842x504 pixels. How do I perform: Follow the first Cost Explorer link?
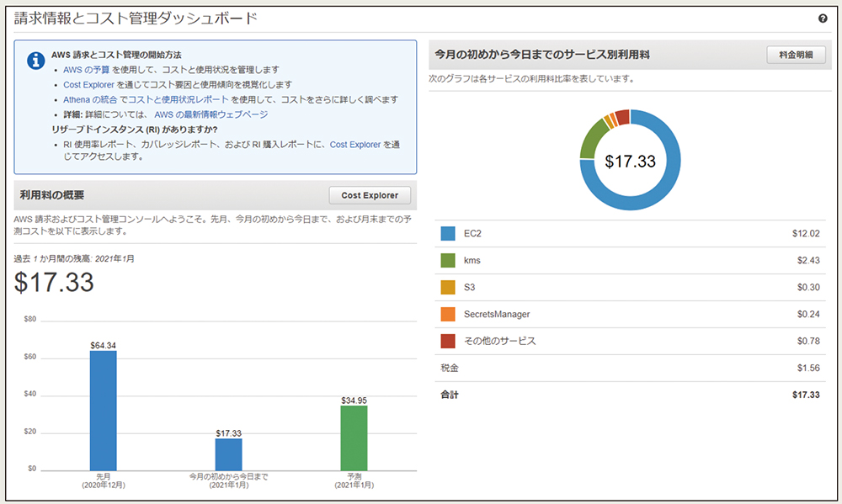click(88, 85)
